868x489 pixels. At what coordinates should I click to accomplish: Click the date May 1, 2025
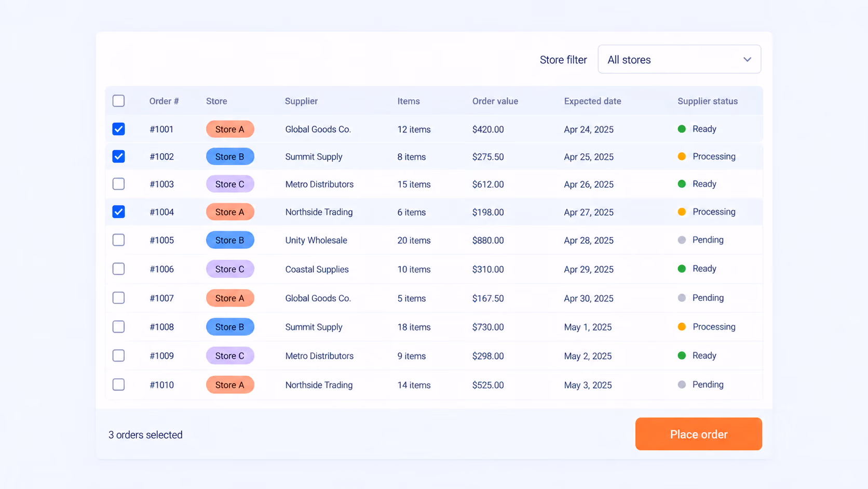(588, 327)
